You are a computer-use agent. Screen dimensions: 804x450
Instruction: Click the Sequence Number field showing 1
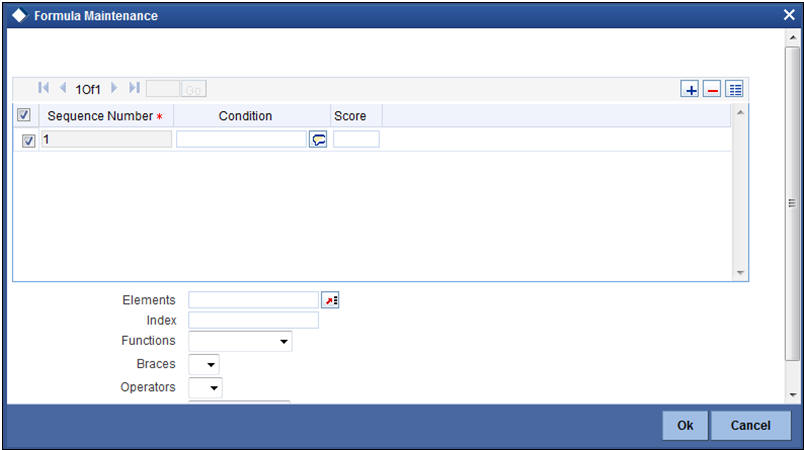click(106, 139)
